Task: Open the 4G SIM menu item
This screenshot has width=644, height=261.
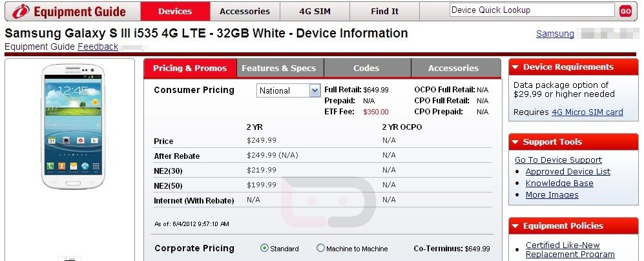Action: (x=315, y=11)
